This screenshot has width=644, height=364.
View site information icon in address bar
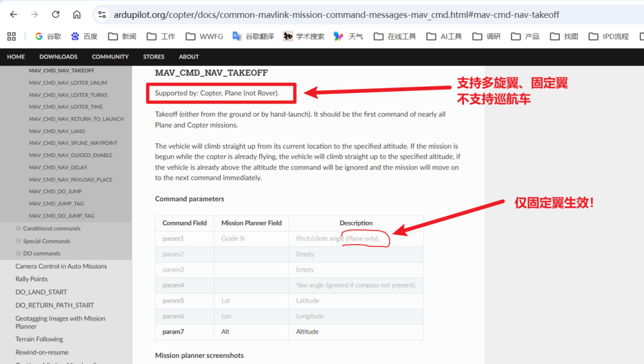[102, 15]
